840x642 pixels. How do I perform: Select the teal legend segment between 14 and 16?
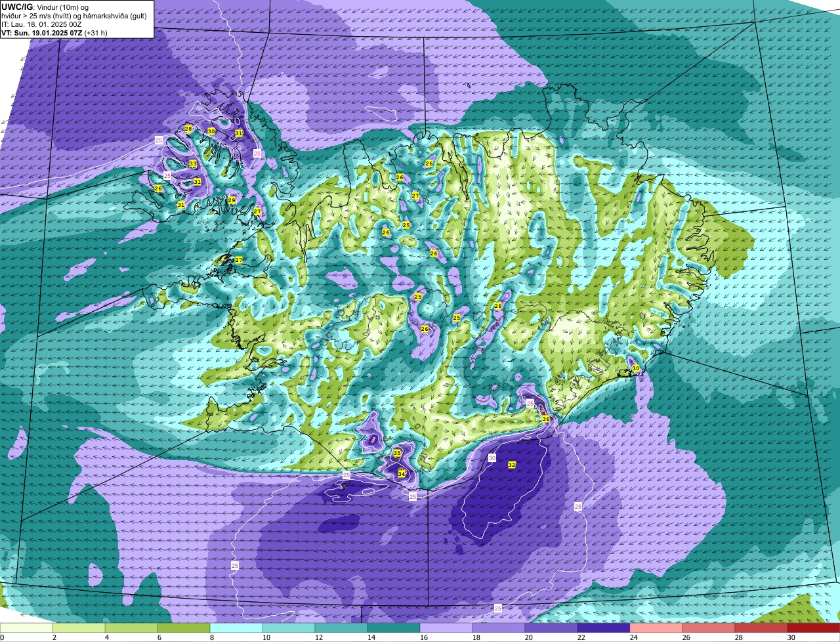click(x=394, y=628)
